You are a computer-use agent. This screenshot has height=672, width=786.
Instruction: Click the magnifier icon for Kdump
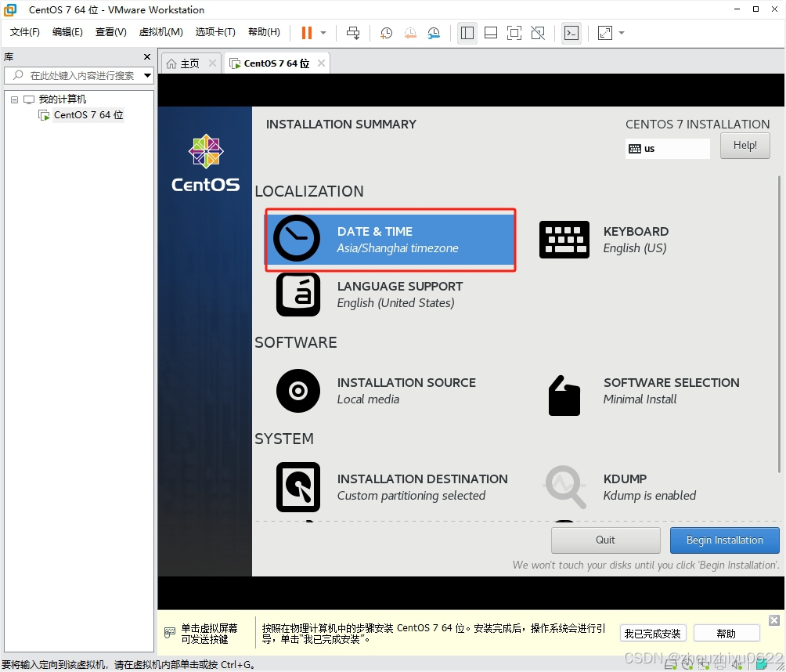(565, 486)
